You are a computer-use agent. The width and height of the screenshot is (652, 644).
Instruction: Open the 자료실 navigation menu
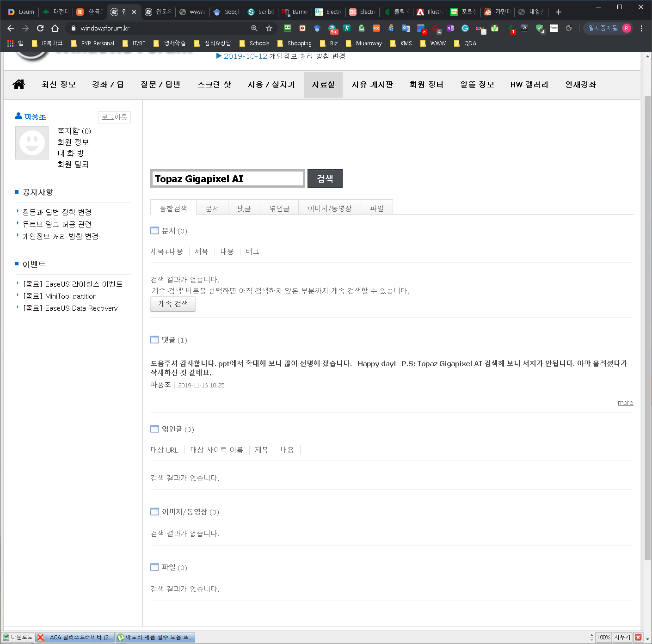(323, 85)
